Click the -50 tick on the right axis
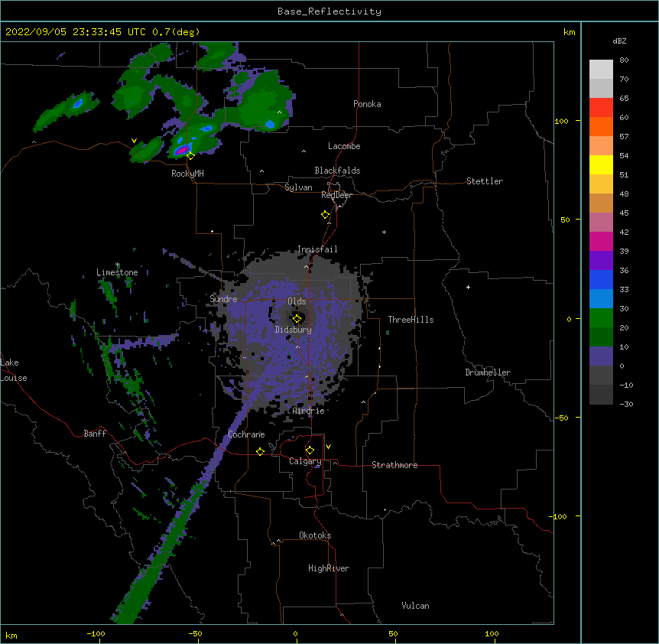 pos(561,418)
